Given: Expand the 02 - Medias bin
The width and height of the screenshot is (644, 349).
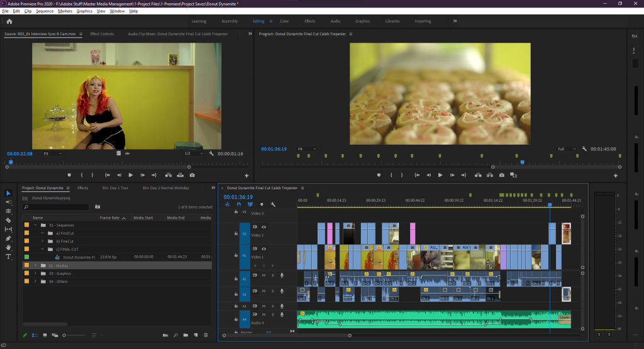Looking at the screenshot, I should 35,265.
